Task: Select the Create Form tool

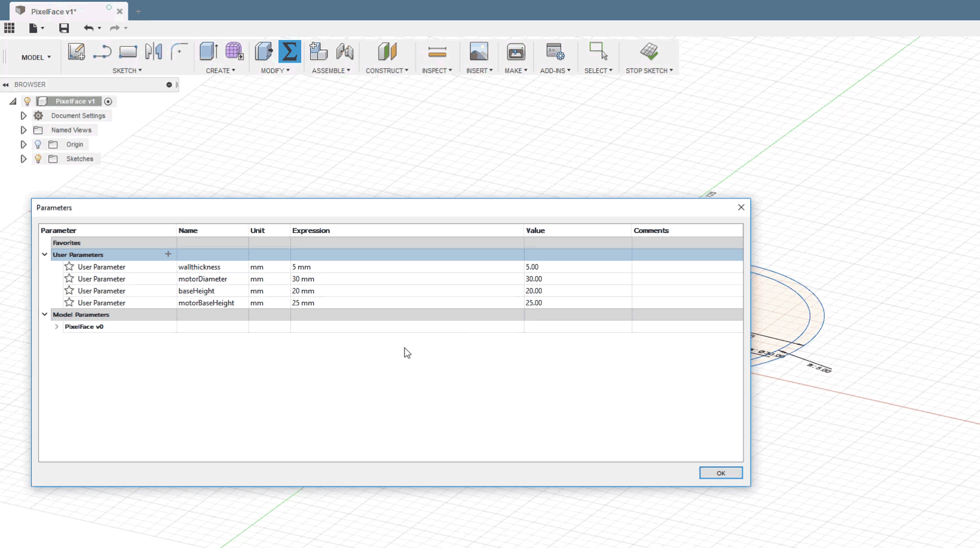Action: tap(234, 51)
